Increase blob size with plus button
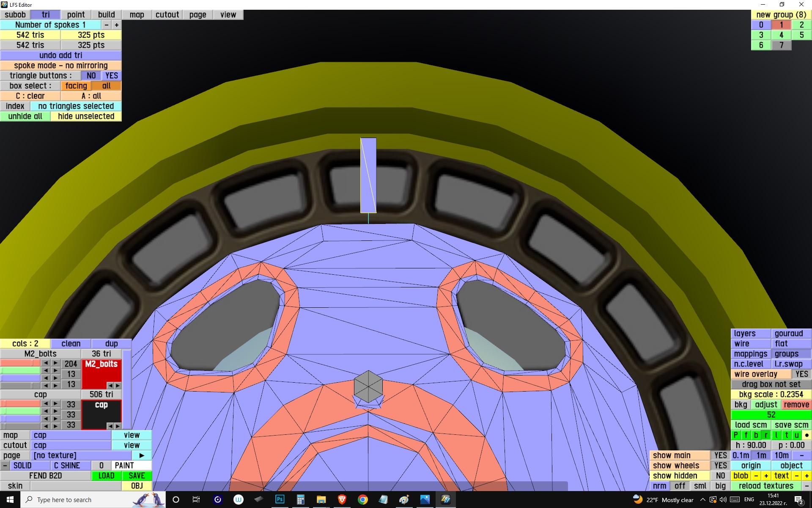The height and width of the screenshot is (508, 812). click(766, 476)
